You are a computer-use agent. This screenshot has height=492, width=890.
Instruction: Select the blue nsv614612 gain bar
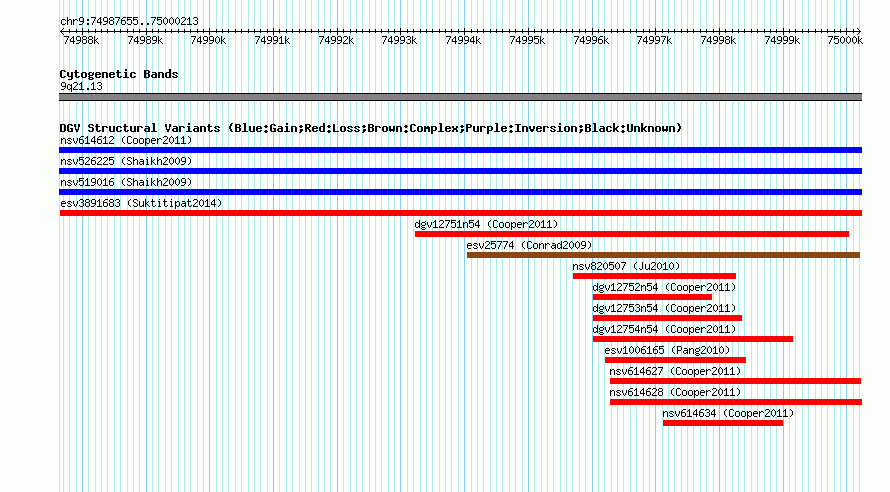point(460,150)
